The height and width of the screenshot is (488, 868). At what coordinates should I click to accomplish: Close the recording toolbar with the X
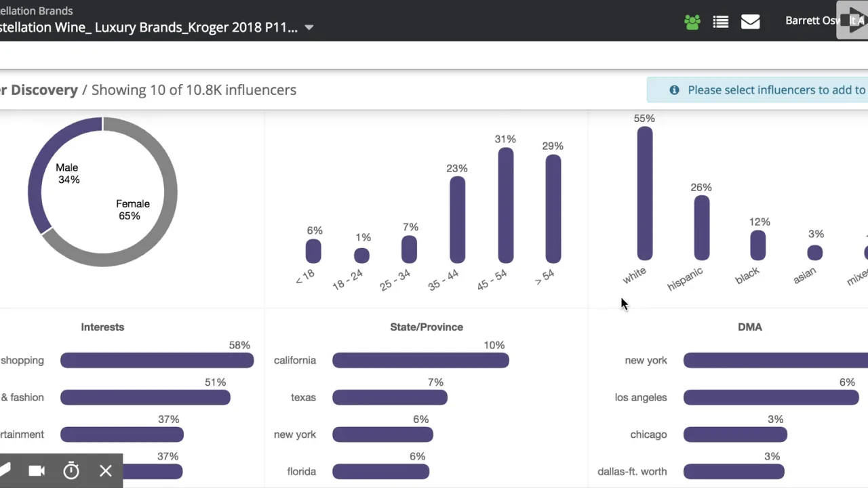click(106, 470)
